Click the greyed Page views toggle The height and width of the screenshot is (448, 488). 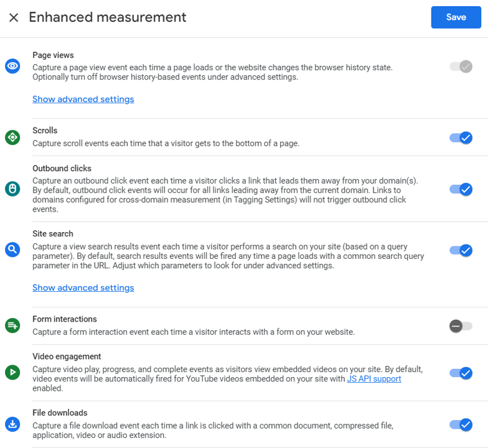click(x=461, y=66)
